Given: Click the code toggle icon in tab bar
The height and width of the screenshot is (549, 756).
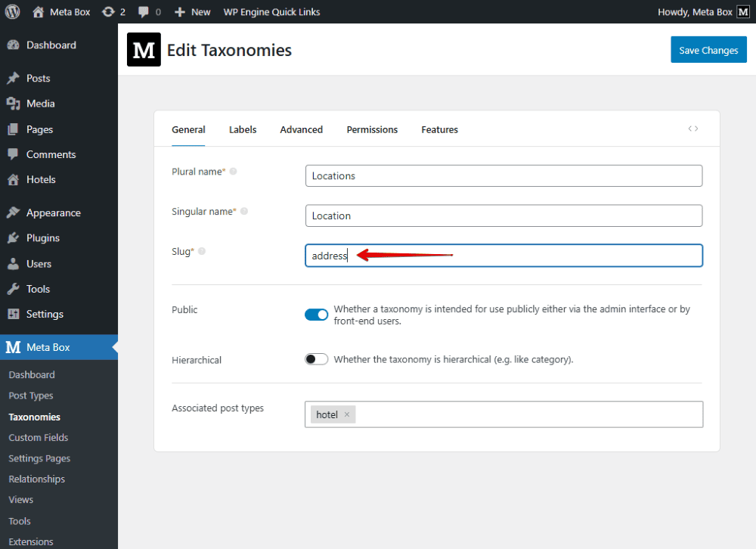Looking at the screenshot, I should (x=692, y=129).
